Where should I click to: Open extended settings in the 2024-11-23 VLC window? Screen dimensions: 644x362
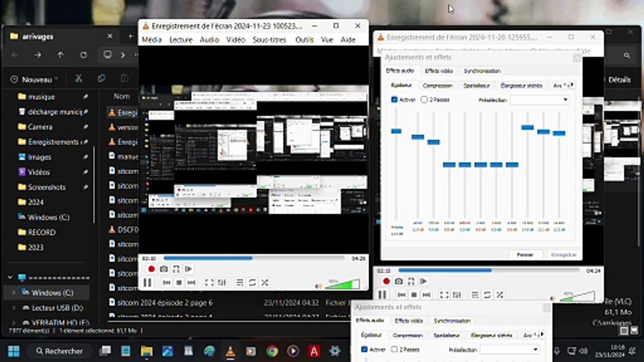(x=222, y=283)
